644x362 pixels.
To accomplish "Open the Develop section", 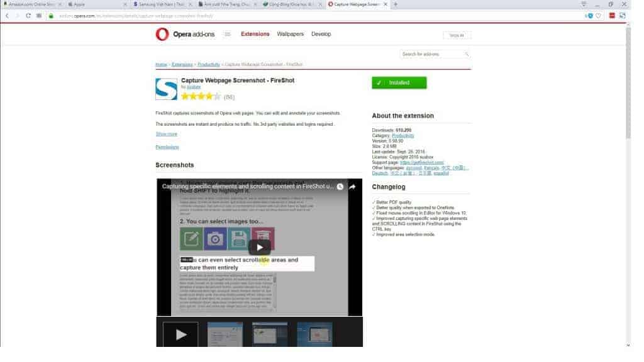I will pos(321,34).
